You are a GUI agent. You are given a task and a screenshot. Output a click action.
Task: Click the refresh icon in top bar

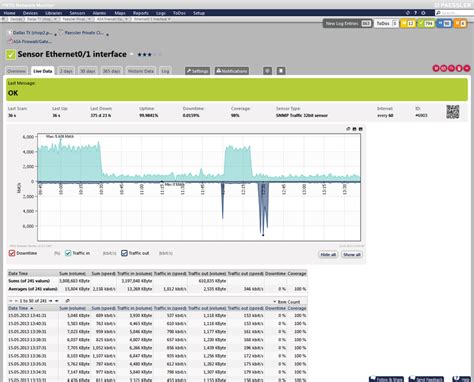click(x=408, y=13)
